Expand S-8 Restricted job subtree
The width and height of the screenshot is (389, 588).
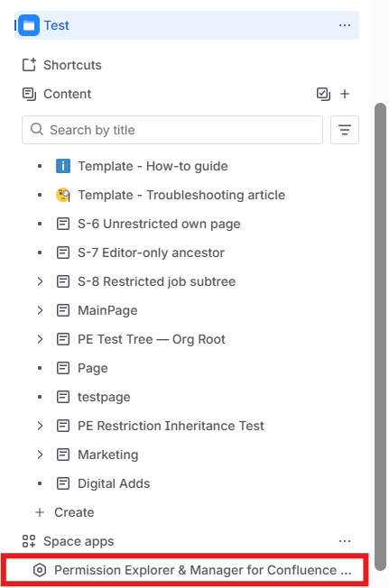coord(40,281)
